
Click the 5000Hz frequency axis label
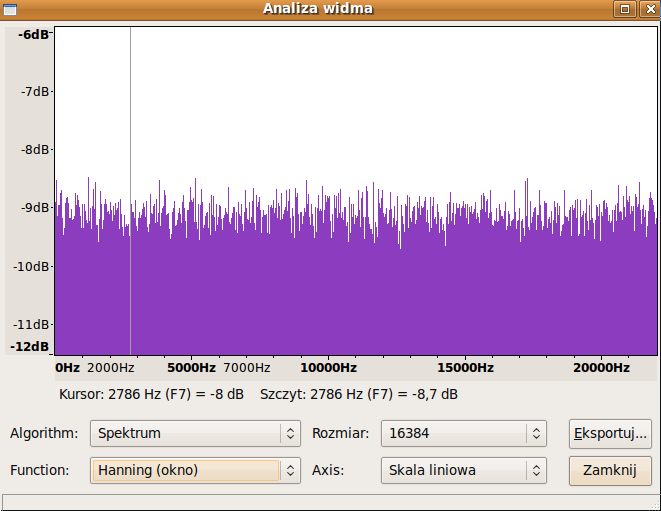[191, 368]
